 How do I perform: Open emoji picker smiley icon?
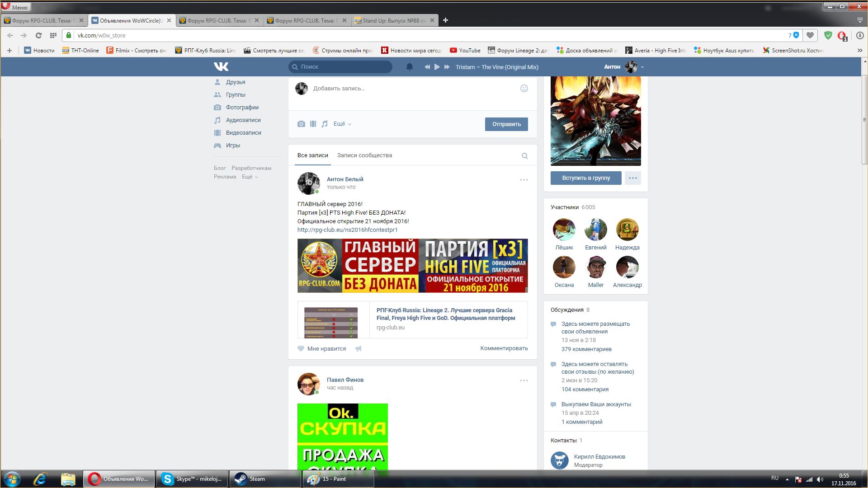pyautogui.click(x=524, y=89)
